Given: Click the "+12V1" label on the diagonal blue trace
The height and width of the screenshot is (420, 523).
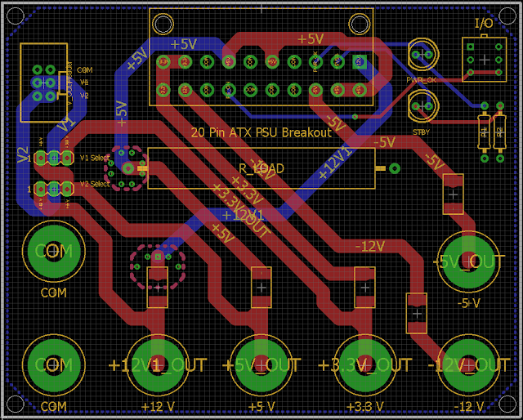Looking at the screenshot, I should pyautogui.click(x=334, y=163).
